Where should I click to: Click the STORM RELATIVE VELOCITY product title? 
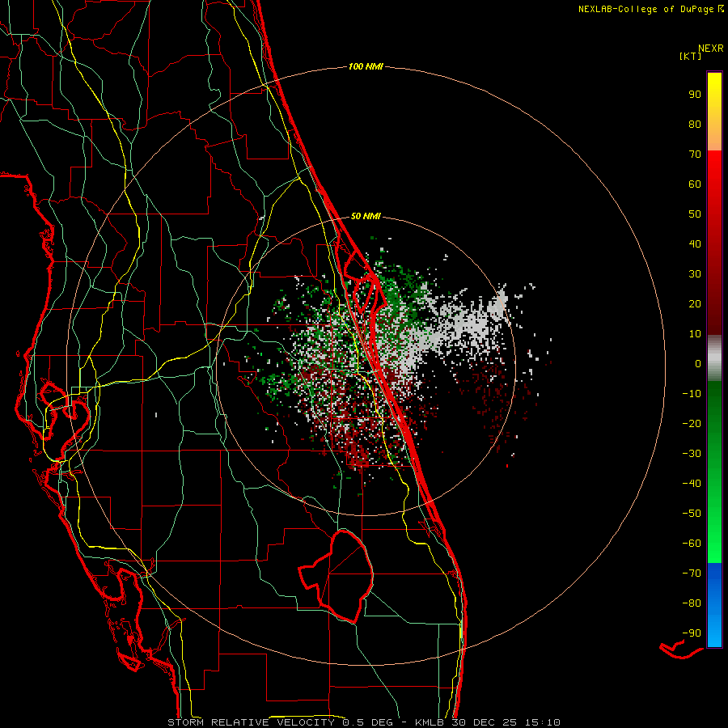[x=251, y=722]
